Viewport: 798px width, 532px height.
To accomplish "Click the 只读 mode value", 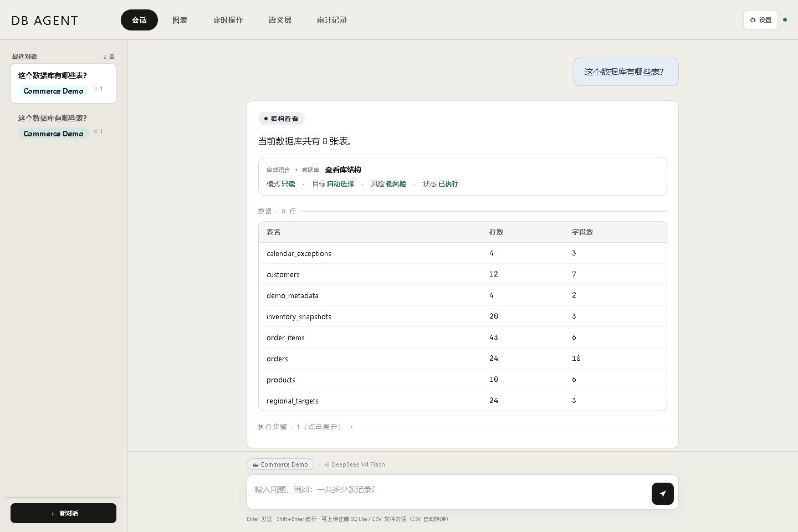I will tap(288, 184).
